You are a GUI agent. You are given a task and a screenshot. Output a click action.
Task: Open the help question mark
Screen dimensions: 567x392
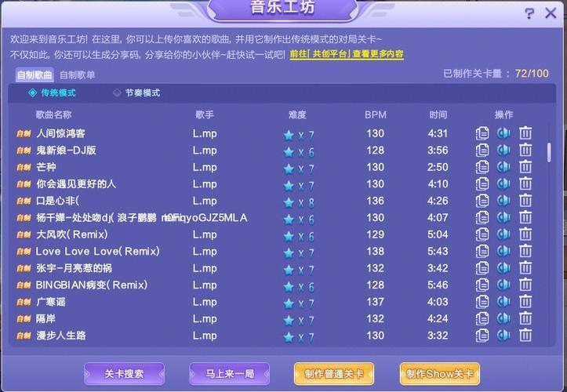(x=529, y=14)
